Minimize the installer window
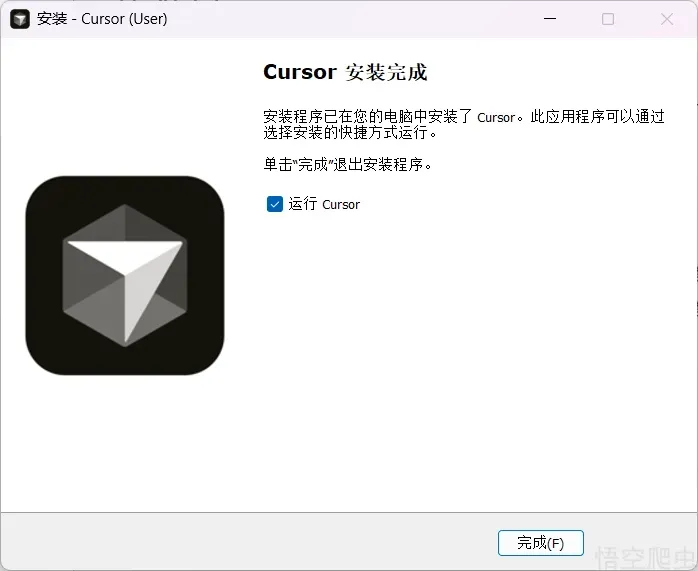698x571 pixels. [x=549, y=19]
